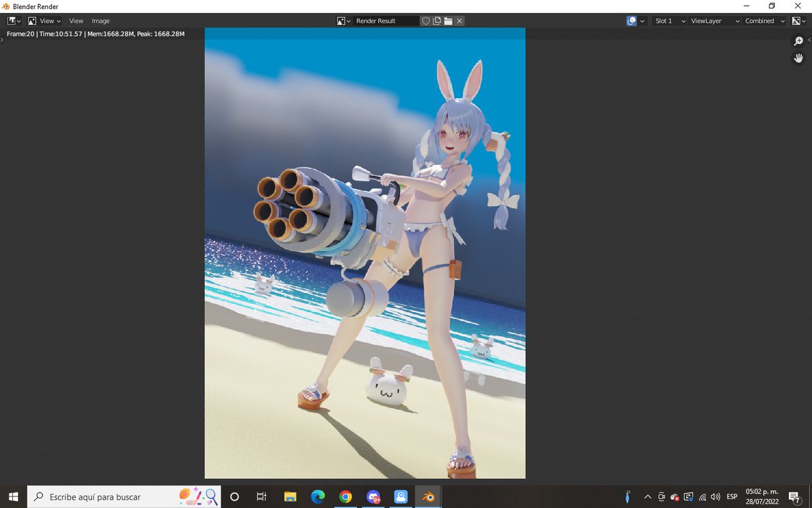Open the clock showing 05:02 p. m.
This screenshot has height=508, width=812.
pyautogui.click(x=761, y=496)
